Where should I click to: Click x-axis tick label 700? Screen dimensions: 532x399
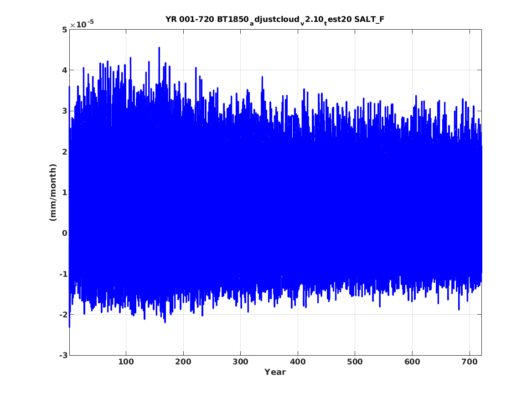[470, 362]
